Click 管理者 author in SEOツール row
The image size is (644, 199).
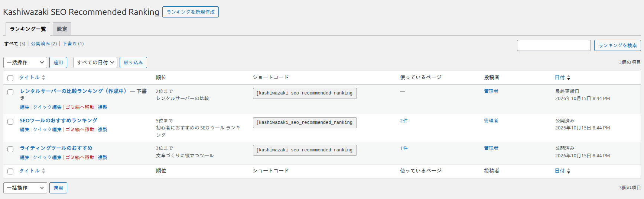point(491,121)
